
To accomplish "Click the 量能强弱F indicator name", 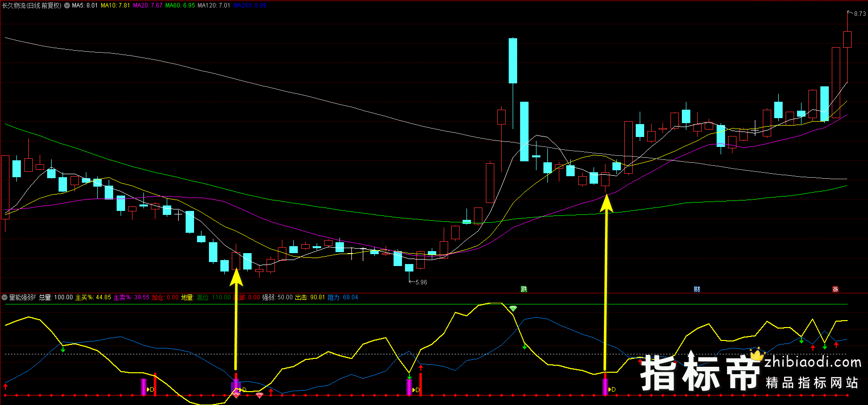I will 23,297.
